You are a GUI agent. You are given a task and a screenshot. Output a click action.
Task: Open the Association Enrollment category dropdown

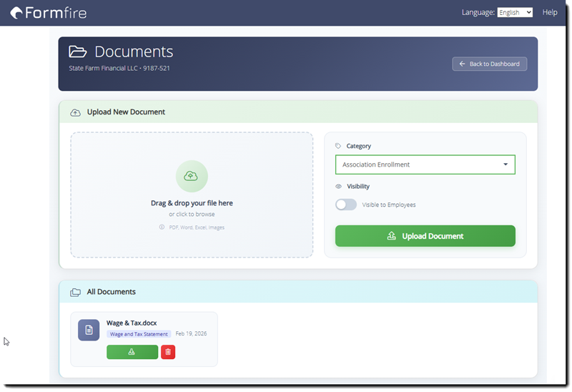[425, 165]
